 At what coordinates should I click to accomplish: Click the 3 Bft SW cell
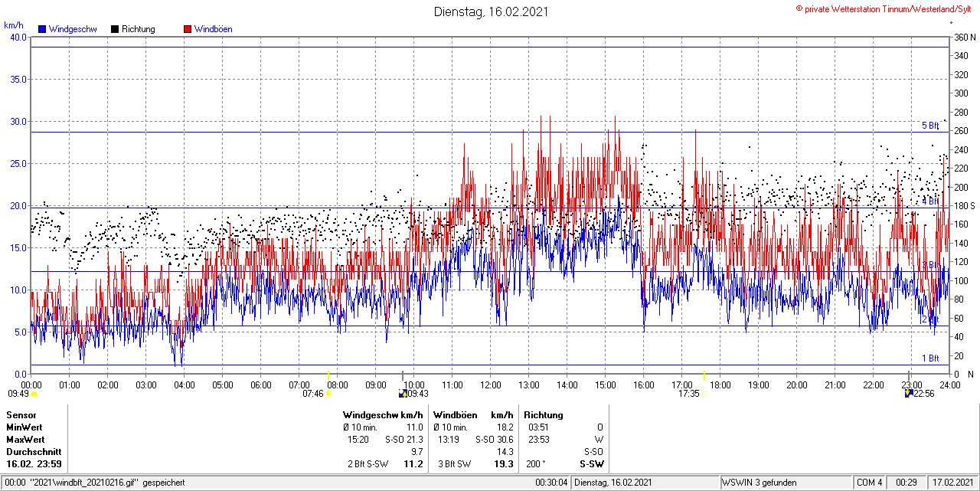pyautogui.click(x=454, y=464)
